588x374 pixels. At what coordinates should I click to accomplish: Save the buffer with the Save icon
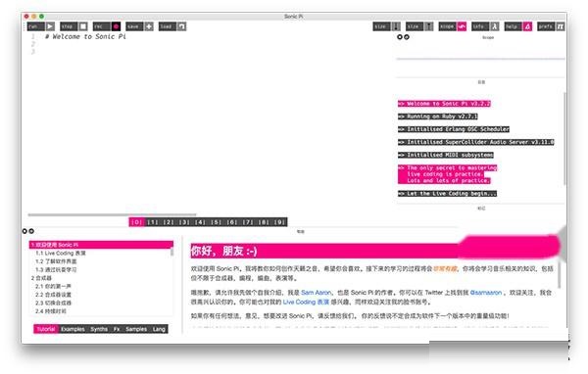click(149, 26)
